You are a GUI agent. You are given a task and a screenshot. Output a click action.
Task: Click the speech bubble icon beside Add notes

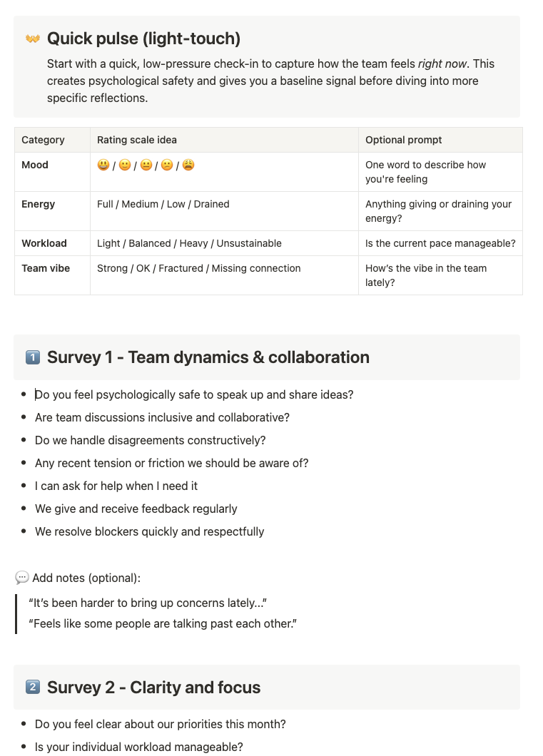coord(22,578)
